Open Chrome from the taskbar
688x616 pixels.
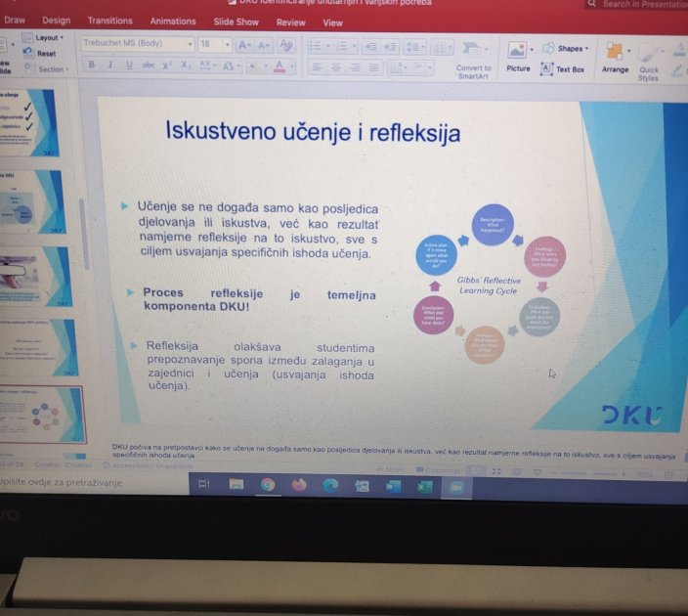tap(267, 484)
